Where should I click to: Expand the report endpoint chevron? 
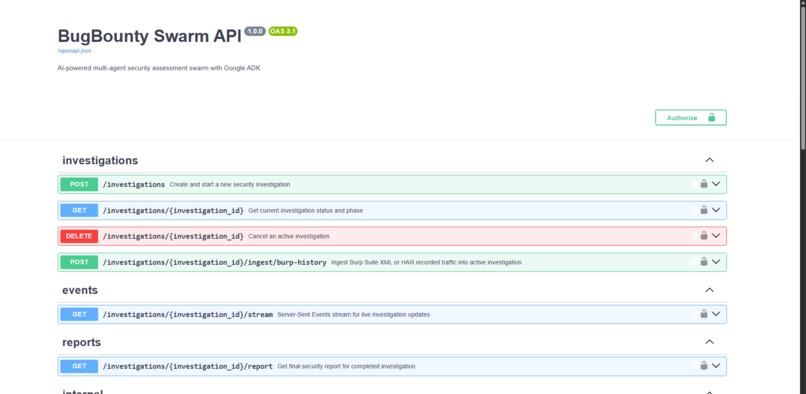click(x=716, y=366)
